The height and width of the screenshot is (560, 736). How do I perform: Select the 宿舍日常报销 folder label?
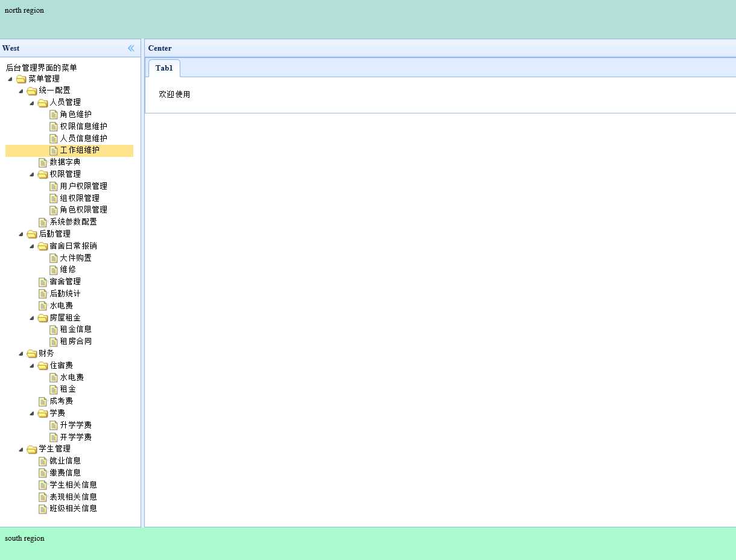point(73,246)
